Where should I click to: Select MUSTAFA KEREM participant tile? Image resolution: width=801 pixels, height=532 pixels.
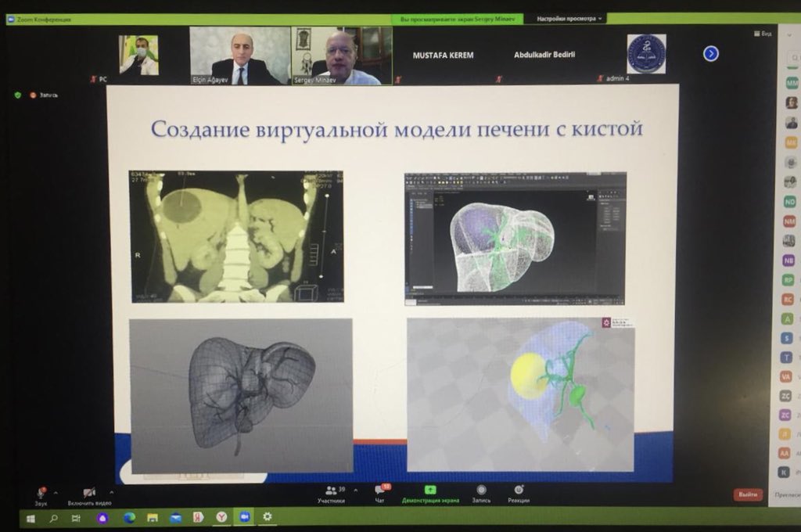coord(443,56)
